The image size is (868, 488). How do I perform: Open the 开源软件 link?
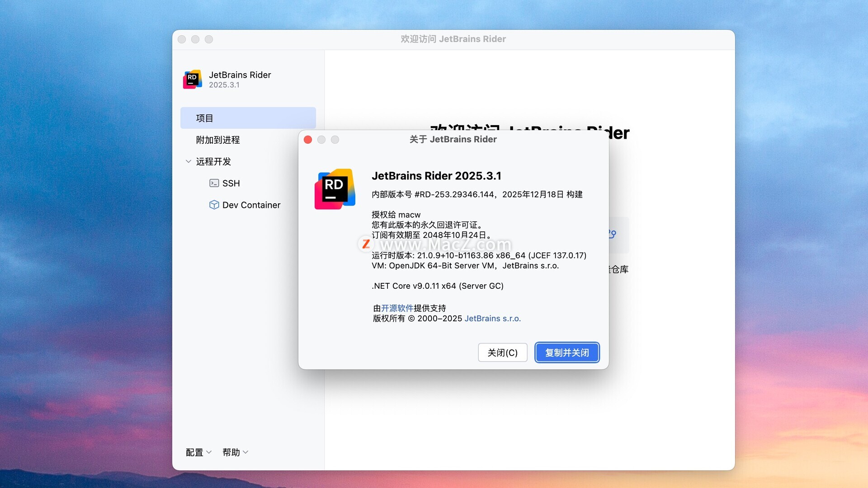tap(397, 308)
